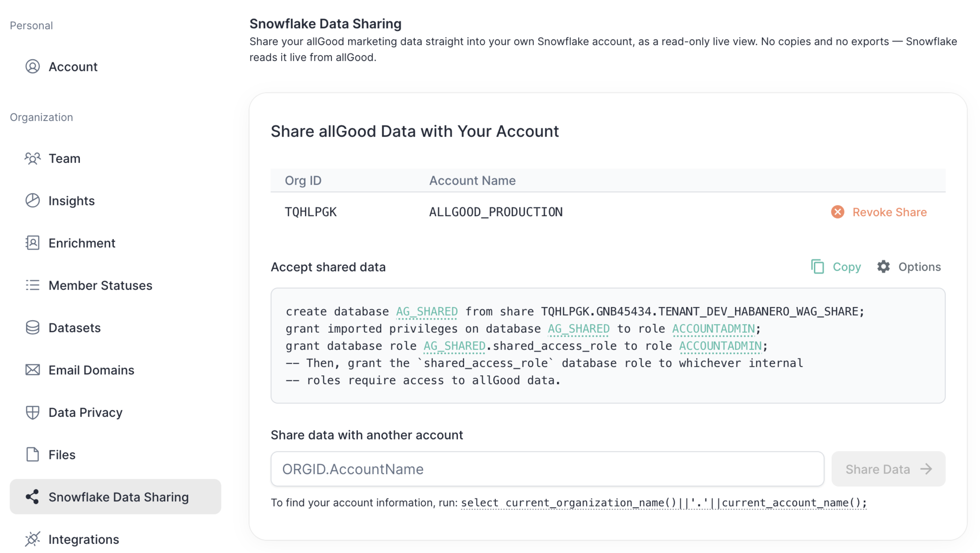Click the Integrations plug icon

click(x=33, y=539)
